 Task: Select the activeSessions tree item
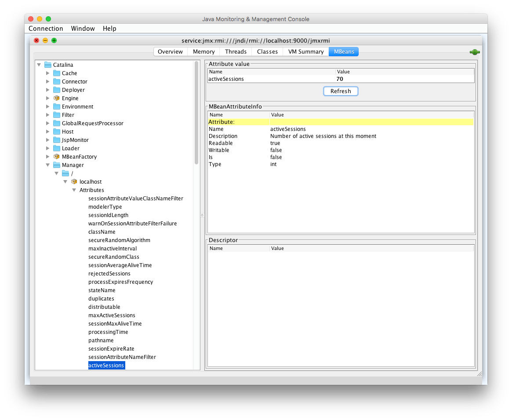(x=106, y=365)
